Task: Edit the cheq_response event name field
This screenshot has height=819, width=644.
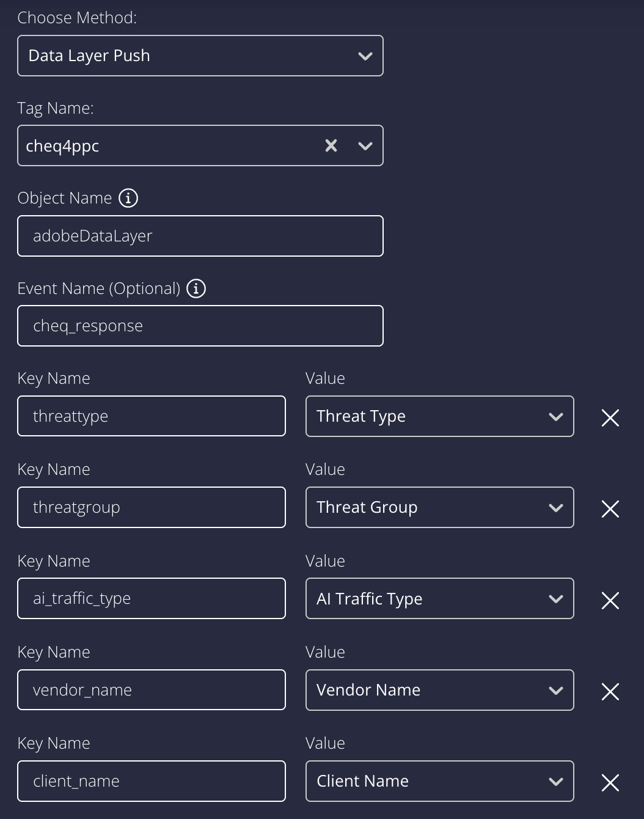Action: point(200,326)
